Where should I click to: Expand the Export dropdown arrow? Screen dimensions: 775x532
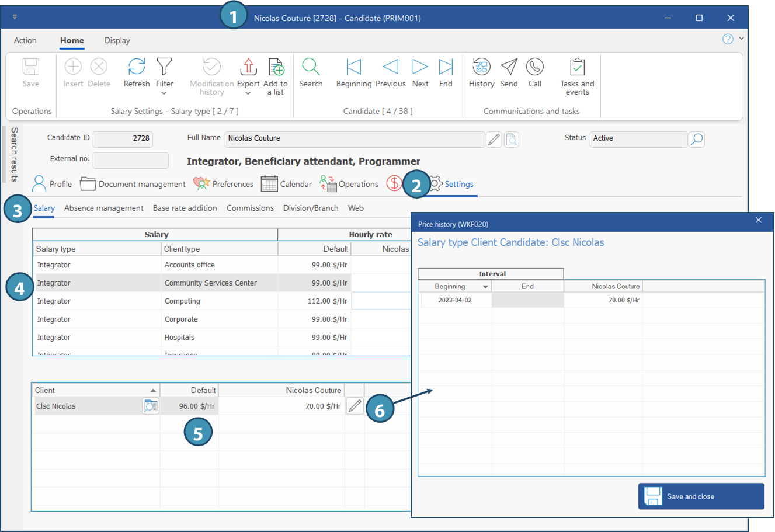tap(248, 93)
